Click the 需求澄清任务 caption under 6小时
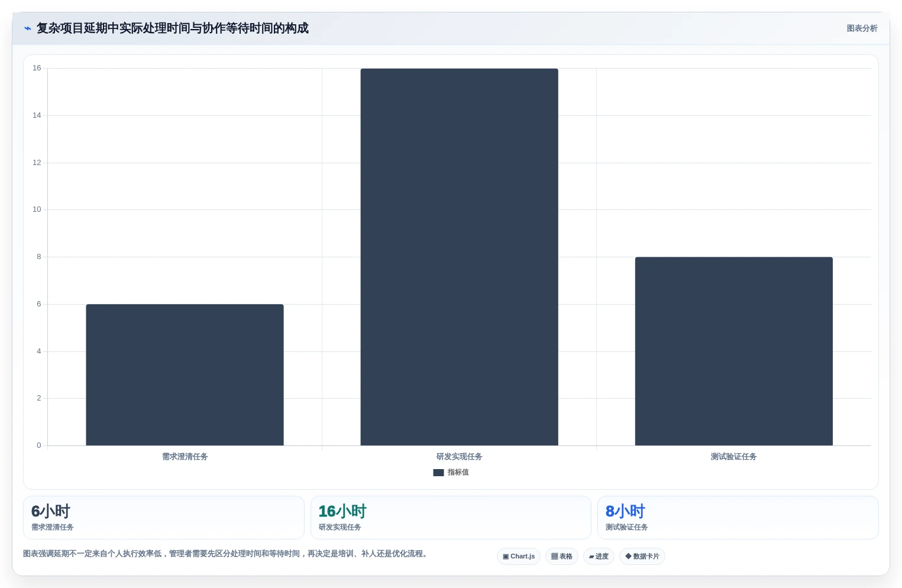902x588 pixels. 53,528
